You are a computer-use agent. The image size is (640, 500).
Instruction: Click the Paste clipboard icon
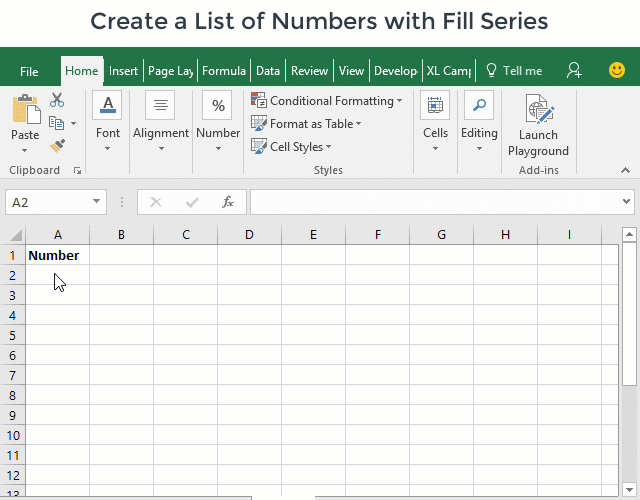coord(25,110)
